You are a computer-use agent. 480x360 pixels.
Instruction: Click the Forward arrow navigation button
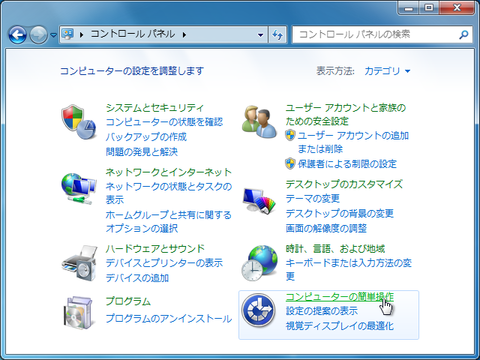(x=39, y=34)
